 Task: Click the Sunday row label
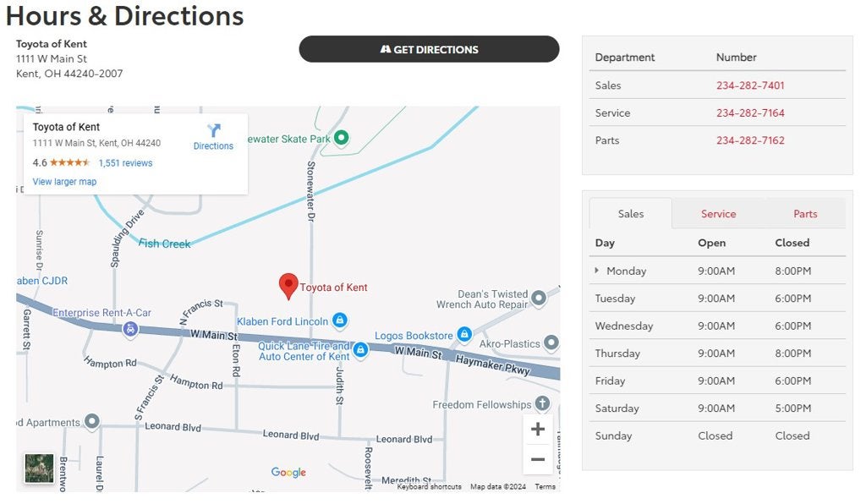tap(613, 436)
